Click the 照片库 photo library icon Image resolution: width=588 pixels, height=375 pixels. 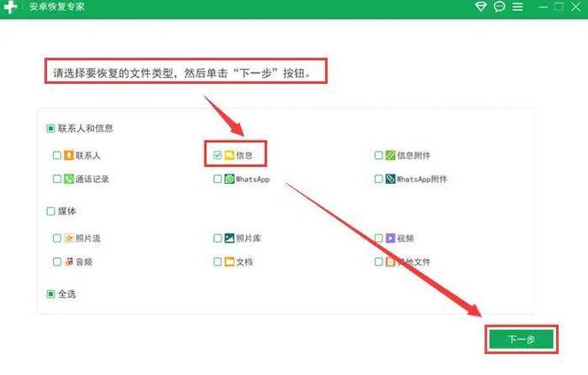[x=229, y=238]
